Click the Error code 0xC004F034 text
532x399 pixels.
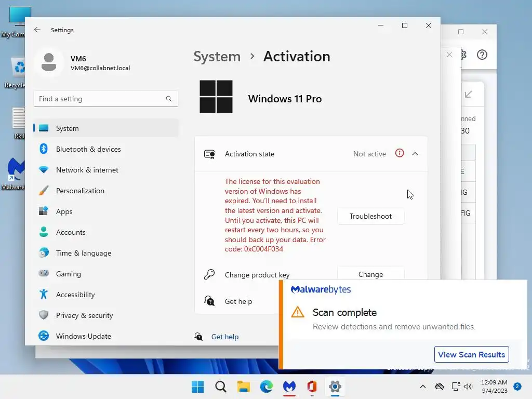click(x=275, y=244)
